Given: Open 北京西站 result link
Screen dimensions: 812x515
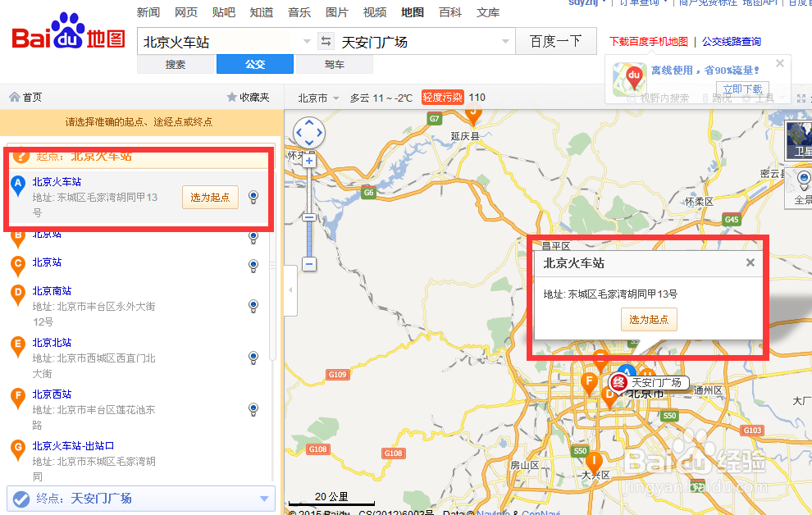Looking at the screenshot, I should click(x=52, y=394).
